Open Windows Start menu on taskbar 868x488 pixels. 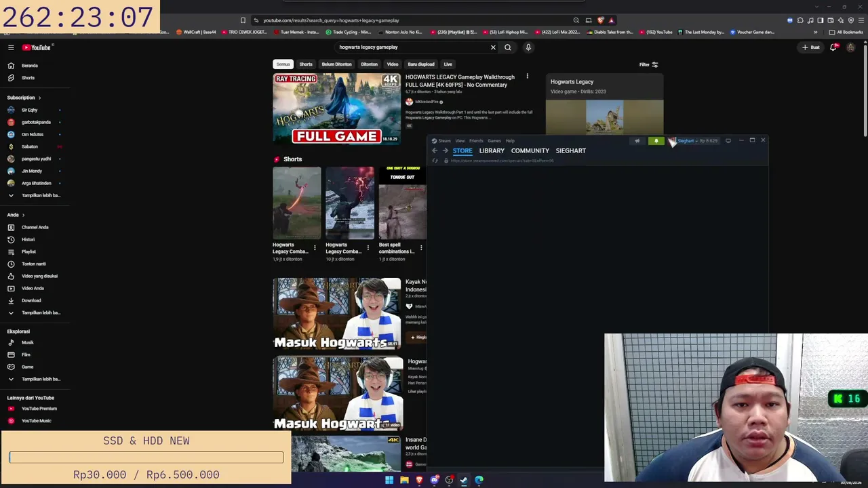[x=389, y=480]
